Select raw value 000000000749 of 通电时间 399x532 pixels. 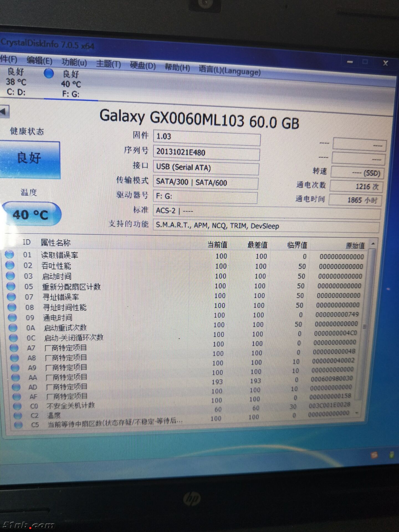tap(337, 314)
